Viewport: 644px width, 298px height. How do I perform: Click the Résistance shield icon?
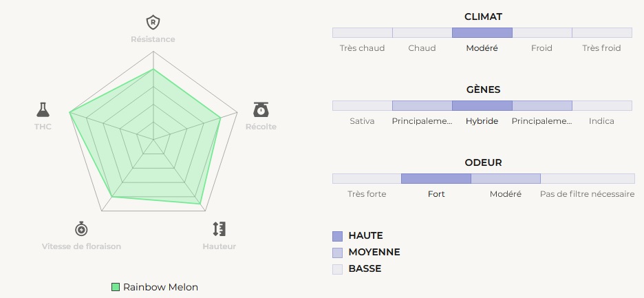(x=153, y=23)
